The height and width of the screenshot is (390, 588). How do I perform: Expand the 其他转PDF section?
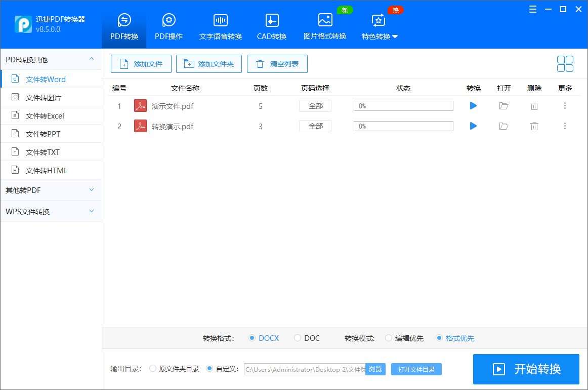click(x=92, y=190)
